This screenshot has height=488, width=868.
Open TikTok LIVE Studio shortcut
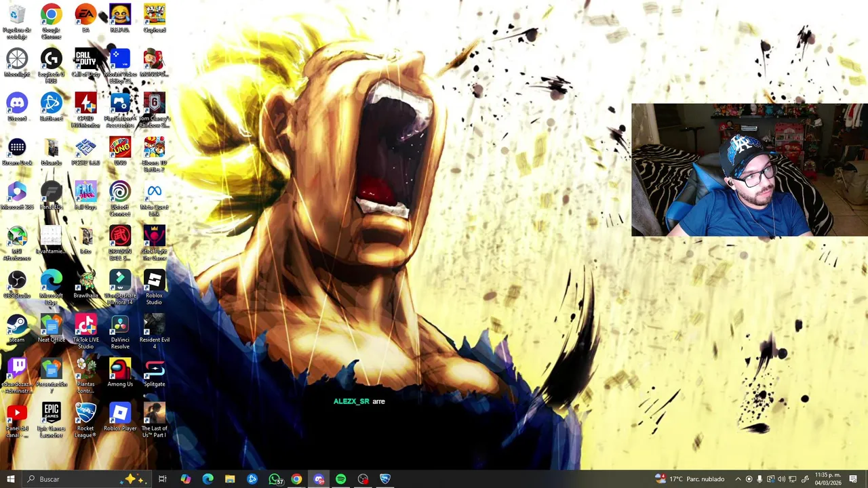(85, 331)
